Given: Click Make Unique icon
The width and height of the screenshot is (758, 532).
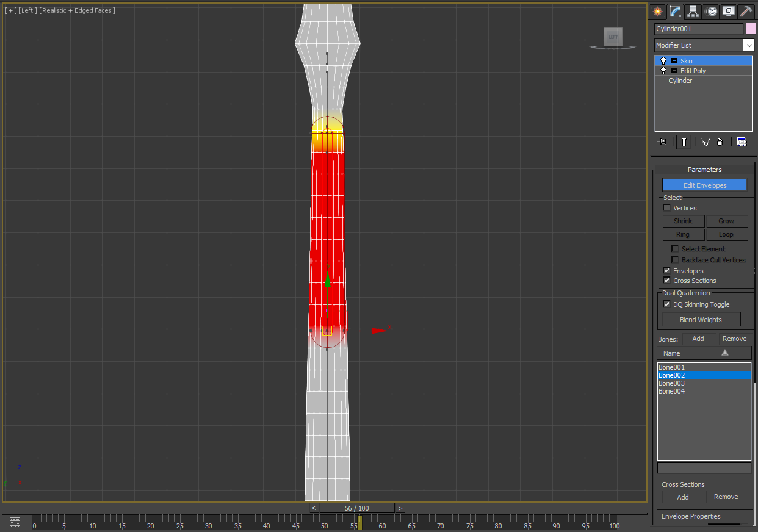Looking at the screenshot, I should click(x=706, y=142).
